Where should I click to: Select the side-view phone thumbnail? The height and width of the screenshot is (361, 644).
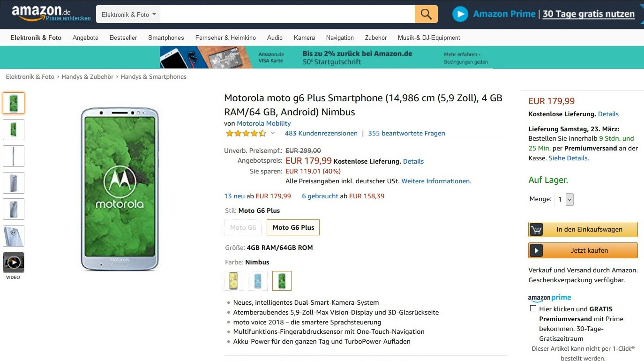(14, 156)
